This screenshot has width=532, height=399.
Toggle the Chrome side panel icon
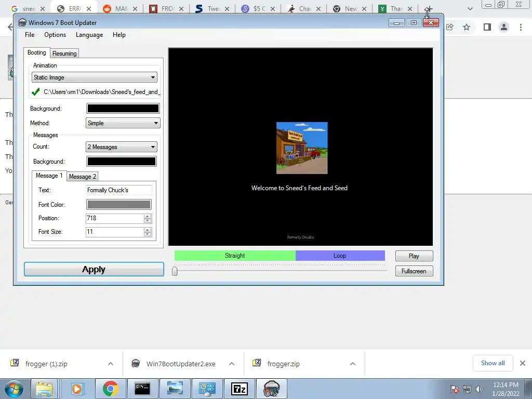(x=487, y=27)
